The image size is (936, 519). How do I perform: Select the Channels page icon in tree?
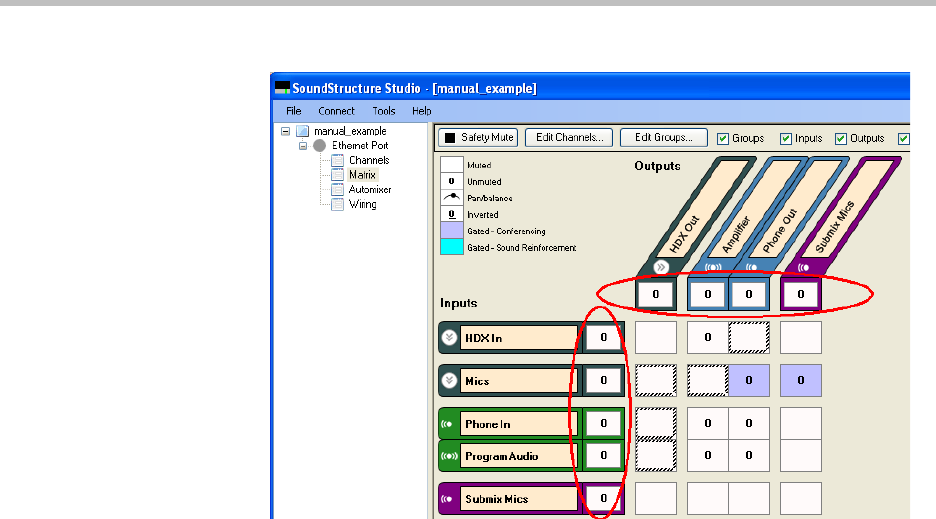(x=337, y=160)
